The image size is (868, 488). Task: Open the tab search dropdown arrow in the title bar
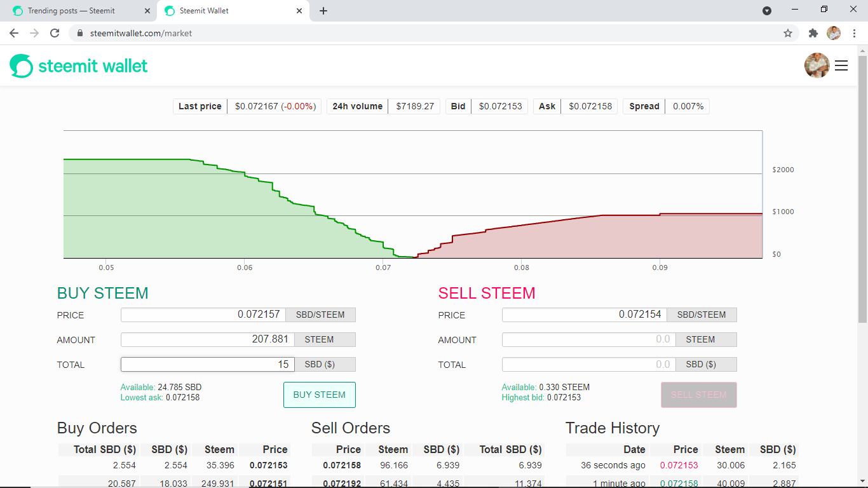[767, 11]
